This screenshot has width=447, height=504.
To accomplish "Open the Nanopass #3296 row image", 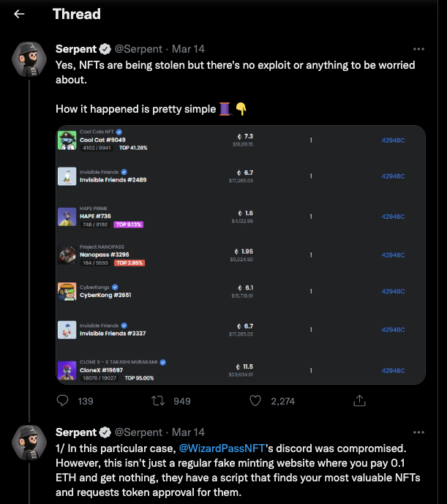I will [x=67, y=255].
